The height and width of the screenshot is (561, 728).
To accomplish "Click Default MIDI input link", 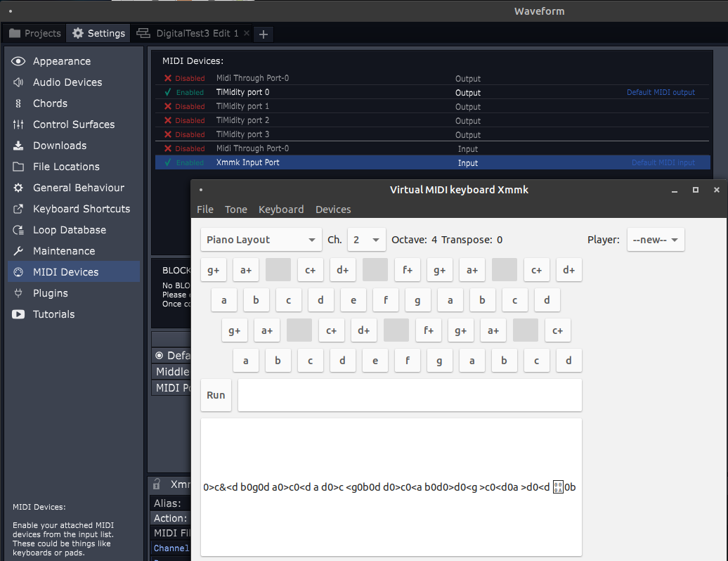I will pos(663,162).
